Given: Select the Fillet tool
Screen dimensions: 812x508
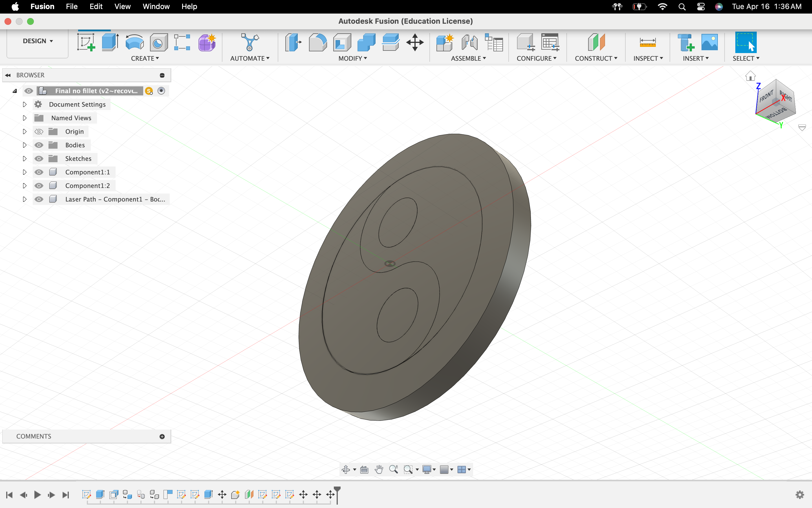Looking at the screenshot, I should click(x=317, y=43).
